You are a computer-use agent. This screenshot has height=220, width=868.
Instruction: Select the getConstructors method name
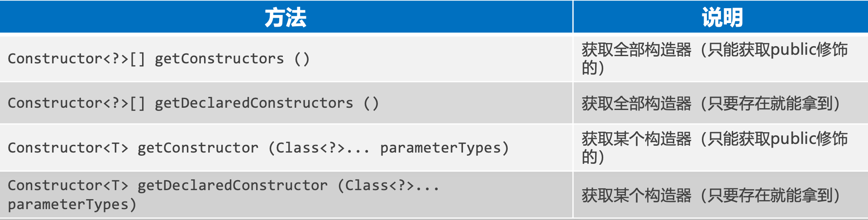[219, 59]
